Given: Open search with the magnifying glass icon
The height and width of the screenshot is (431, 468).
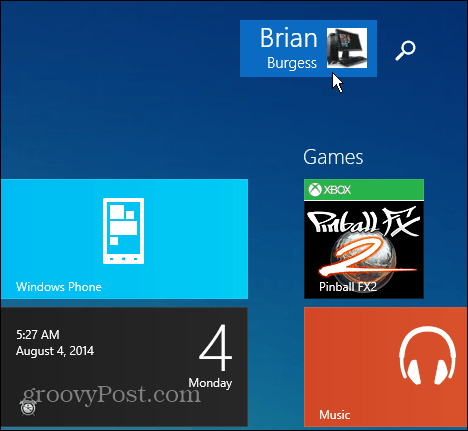Looking at the screenshot, I should [x=405, y=50].
